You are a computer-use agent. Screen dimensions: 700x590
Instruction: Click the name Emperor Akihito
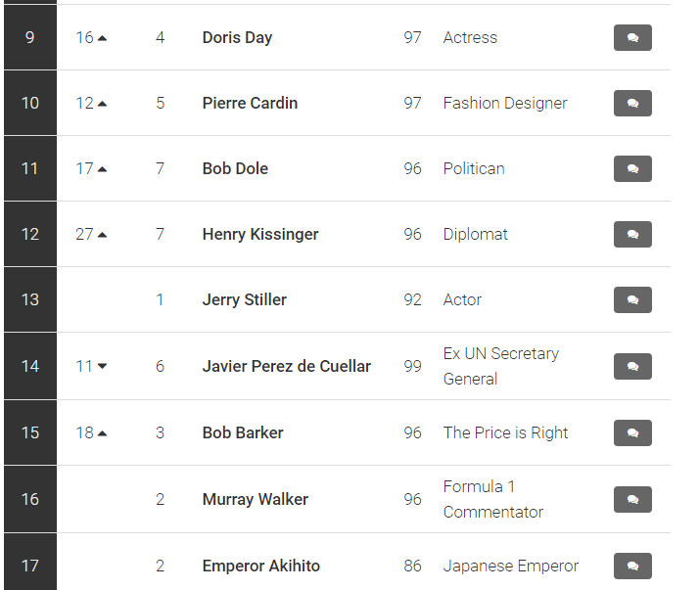tap(261, 566)
